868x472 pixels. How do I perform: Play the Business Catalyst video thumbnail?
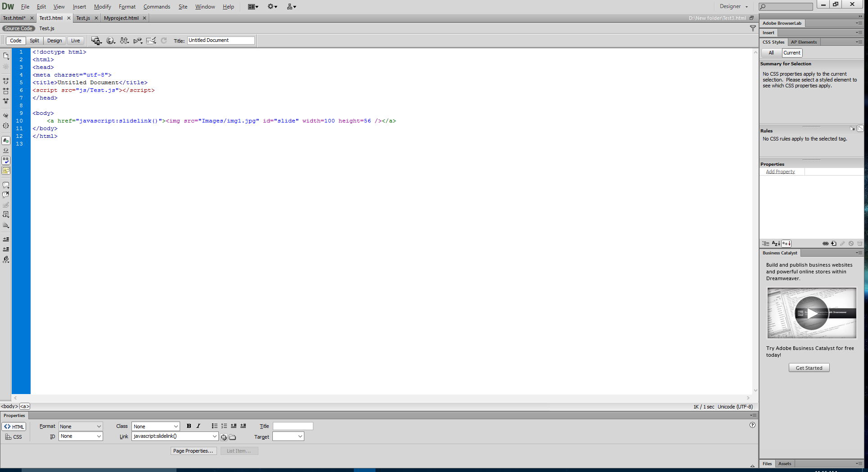point(812,313)
